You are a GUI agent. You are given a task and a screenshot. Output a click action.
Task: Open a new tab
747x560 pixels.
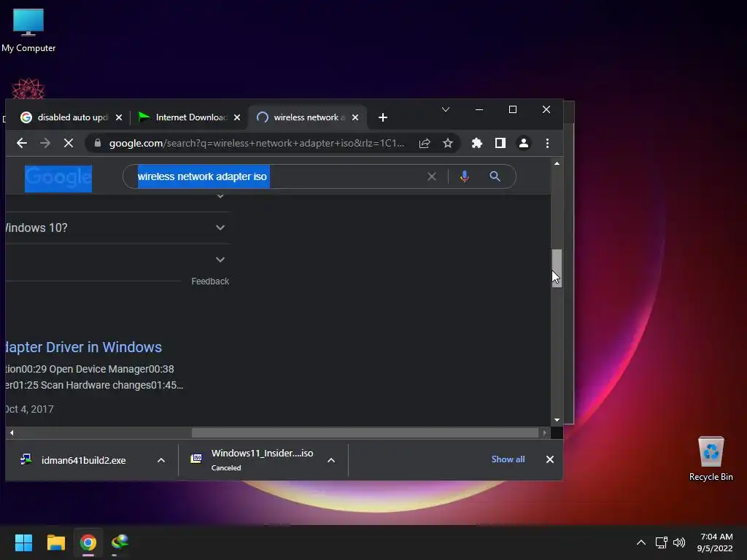[382, 117]
